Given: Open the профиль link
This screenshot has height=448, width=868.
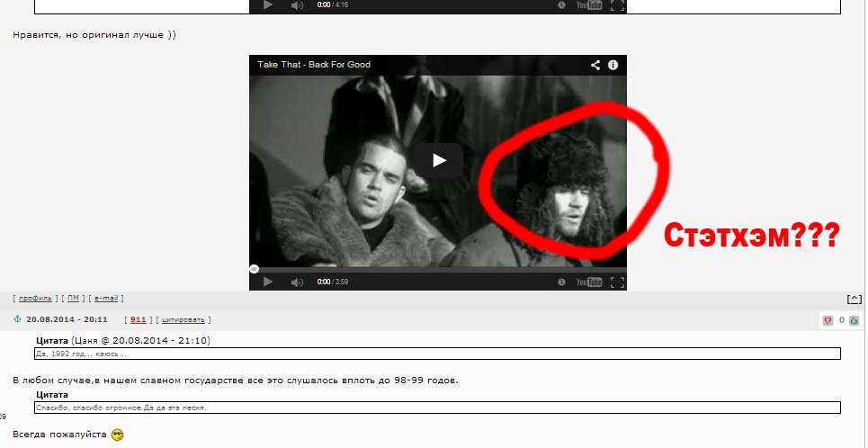Looking at the screenshot, I should pos(35,299).
